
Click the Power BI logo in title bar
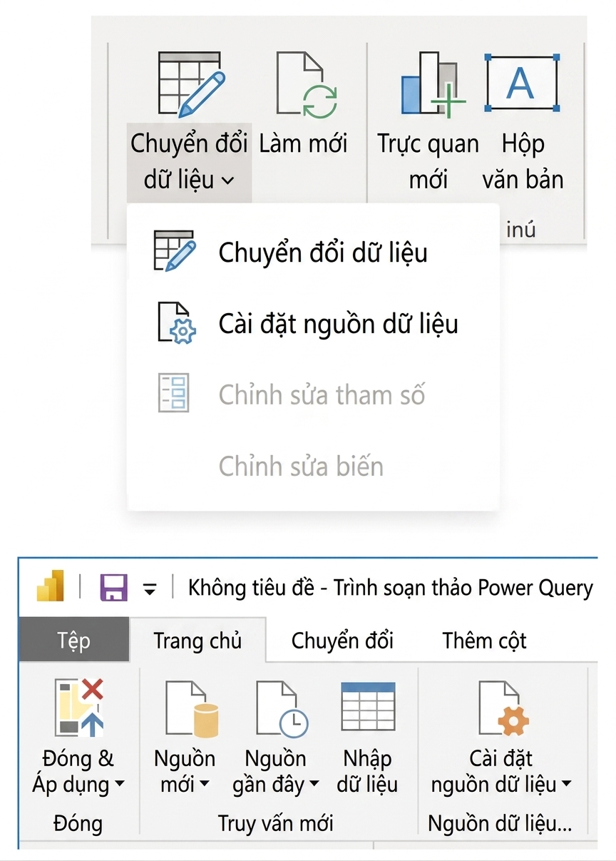point(50,586)
